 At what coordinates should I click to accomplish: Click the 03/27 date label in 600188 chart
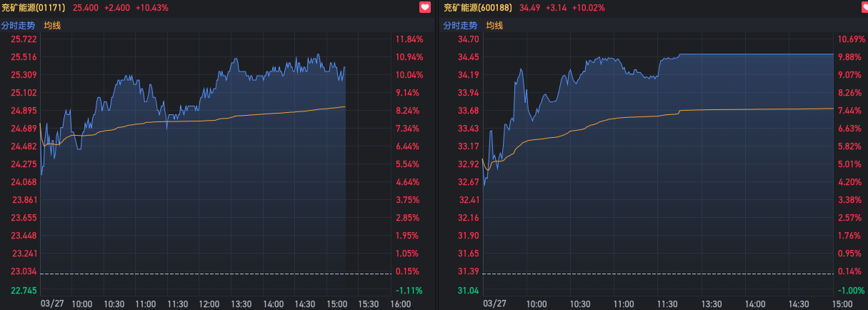coord(494,304)
